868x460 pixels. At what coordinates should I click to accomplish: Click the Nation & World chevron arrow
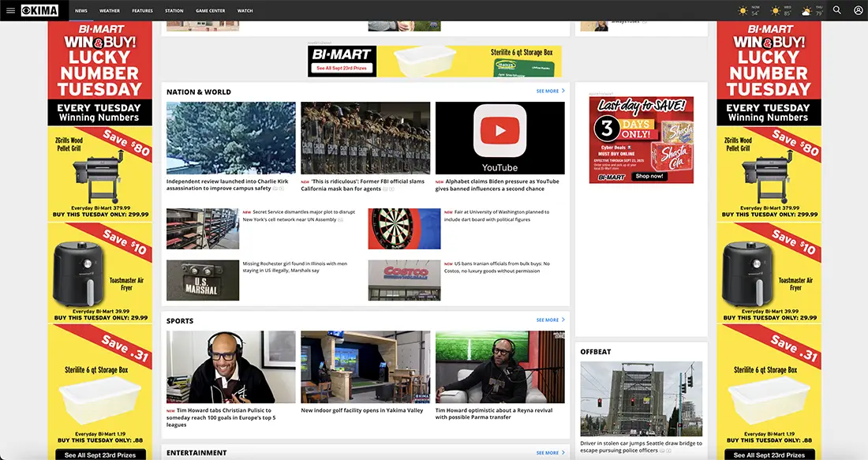click(563, 91)
